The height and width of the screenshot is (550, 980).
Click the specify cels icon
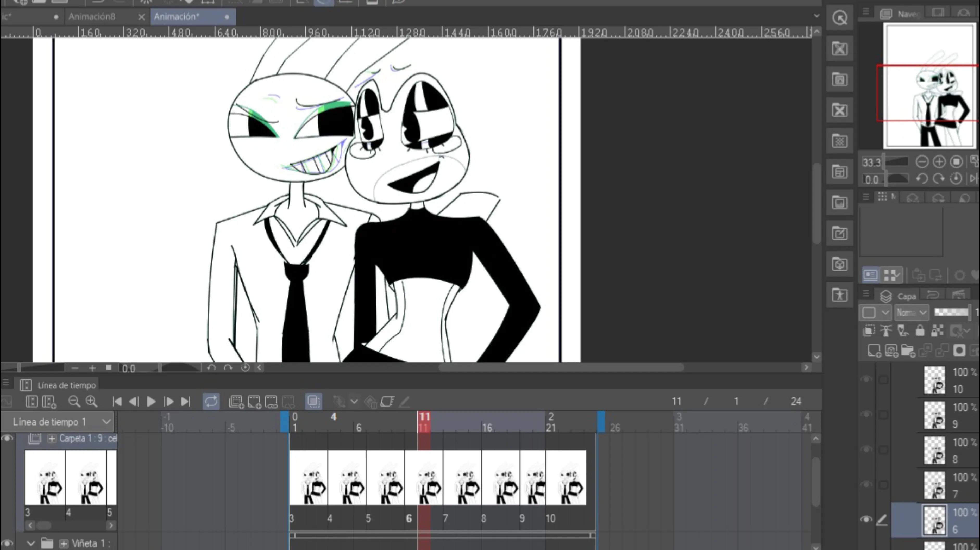271,402
